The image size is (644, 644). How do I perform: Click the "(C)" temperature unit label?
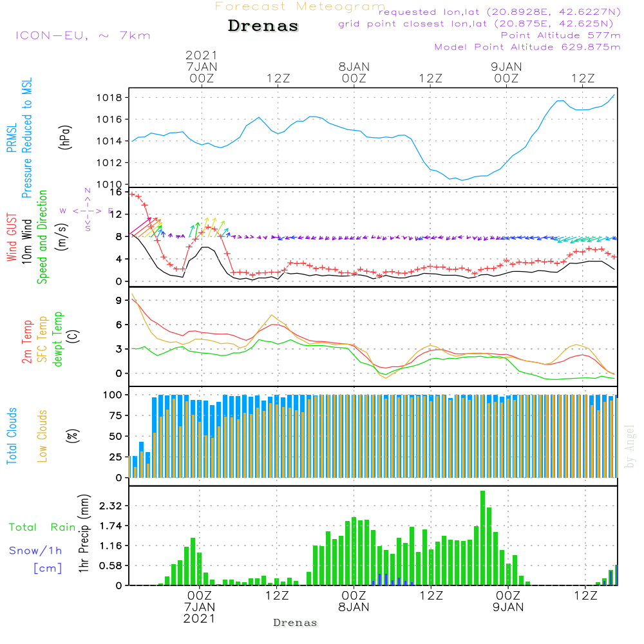coord(73,336)
